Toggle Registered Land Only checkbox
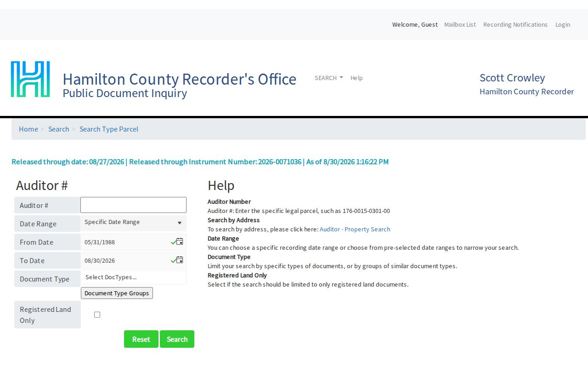Viewport: 588px width, 368px height. [x=97, y=315]
